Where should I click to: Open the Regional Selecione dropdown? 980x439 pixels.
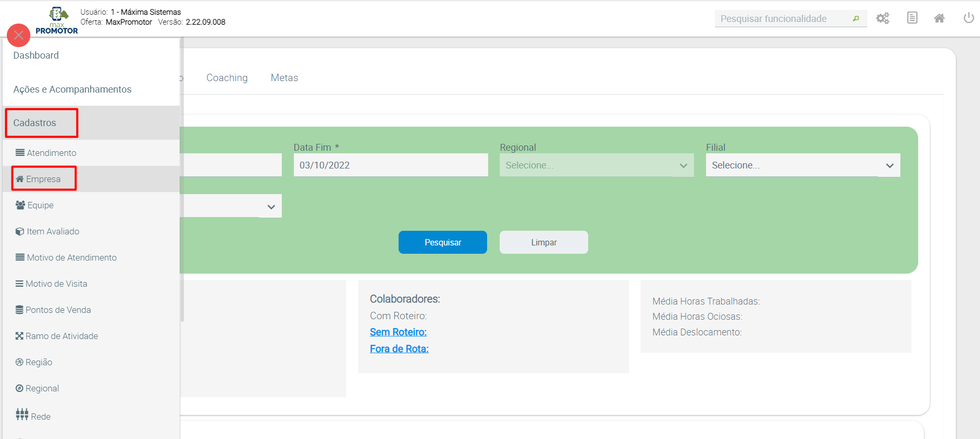597,165
